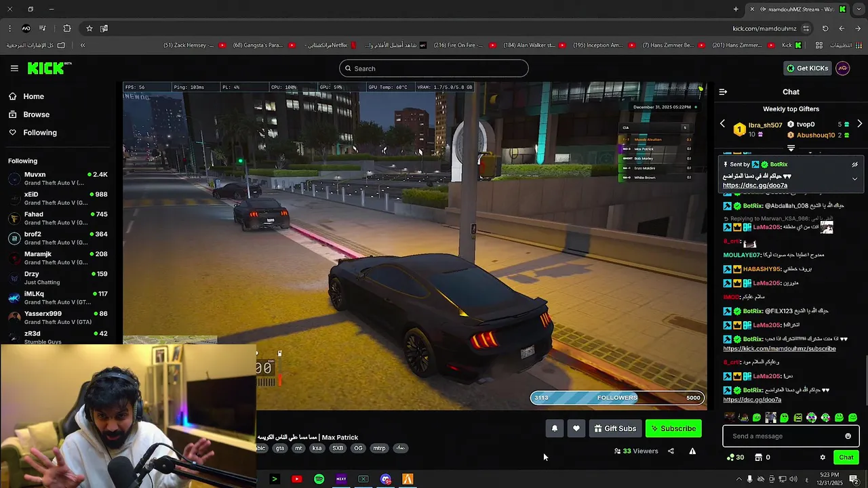Open Discord from the Windows taskbar
The height and width of the screenshot is (488, 868).
pos(386,479)
